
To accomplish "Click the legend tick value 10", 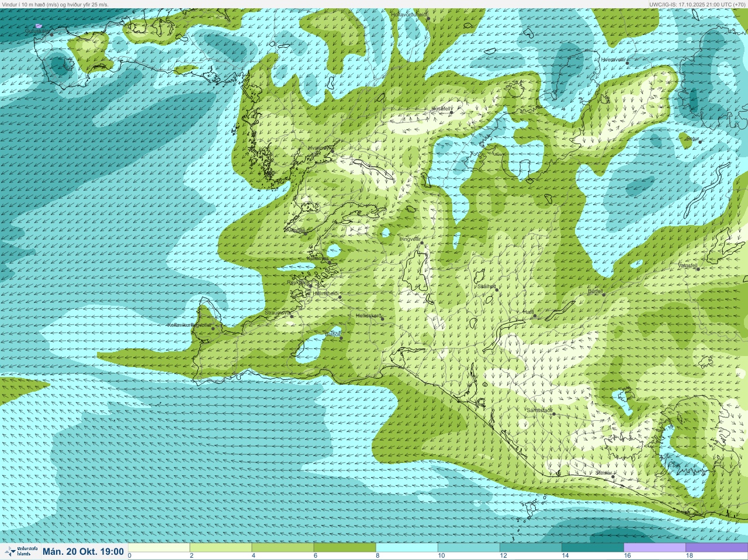I will pos(441,556).
